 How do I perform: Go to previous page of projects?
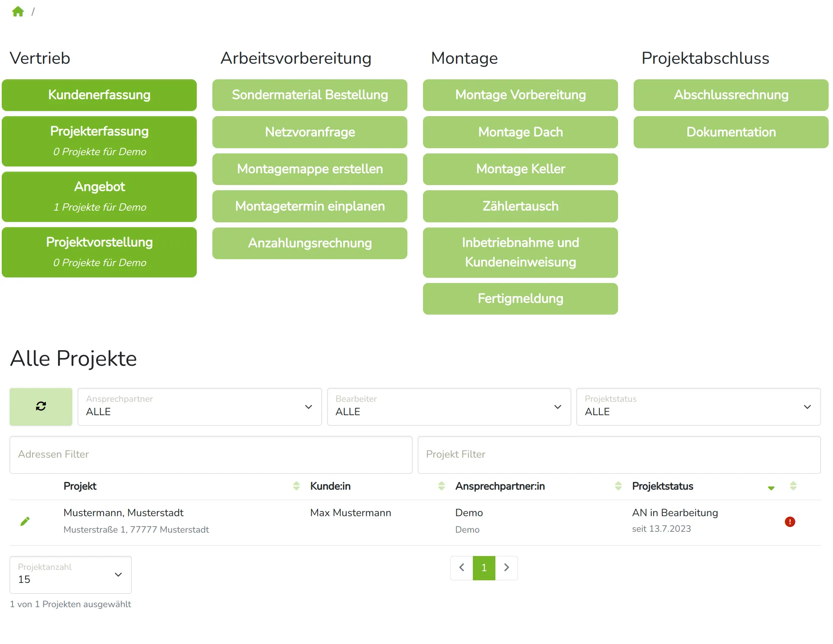click(x=462, y=568)
